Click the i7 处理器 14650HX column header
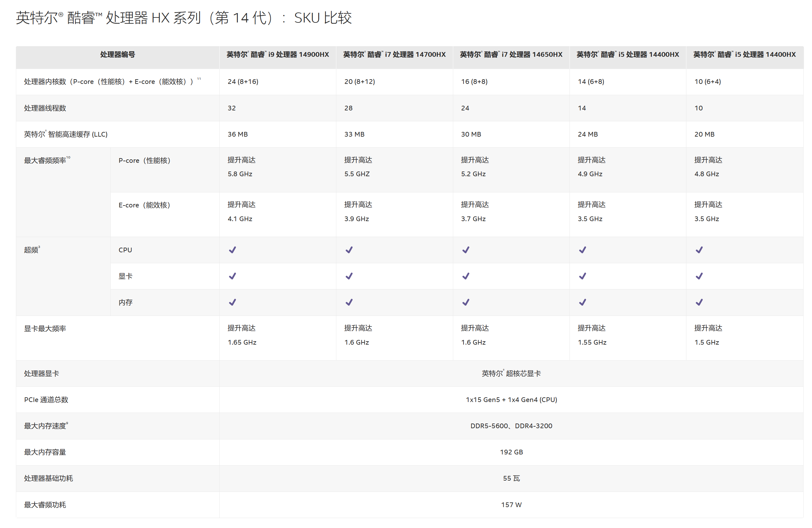Viewport: 812px width, 528px height. pyautogui.click(x=511, y=55)
